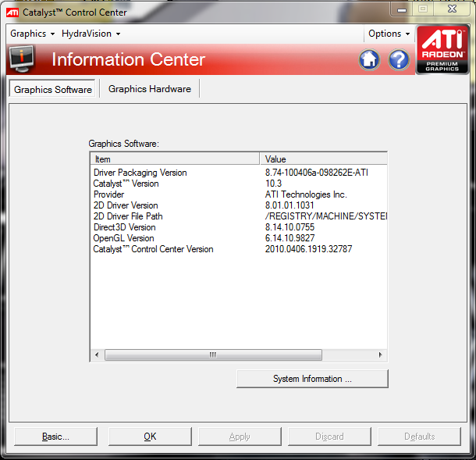Click the horizontal scrollbar thumb in the list
Viewport: 476px width, 460px height.
pos(213,355)
